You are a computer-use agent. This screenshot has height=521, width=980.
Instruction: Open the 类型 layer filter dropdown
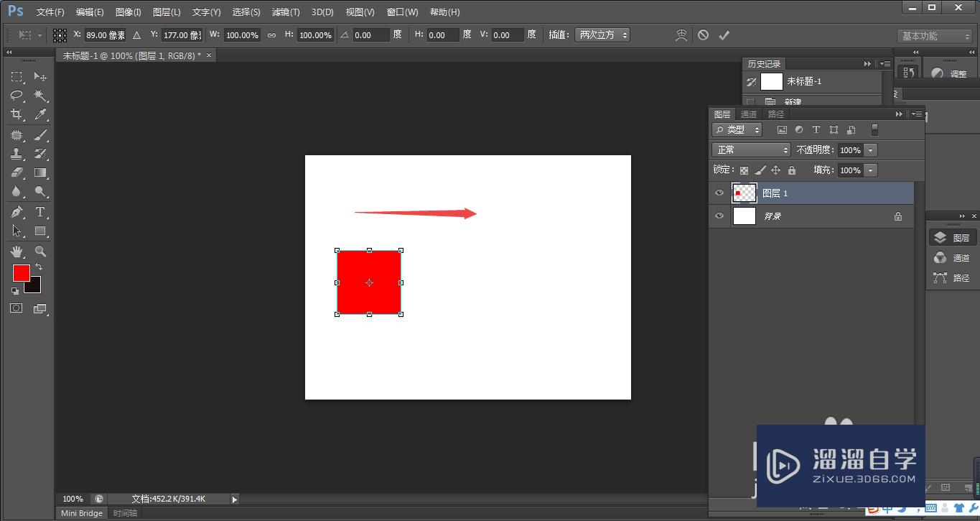pos(737,130)
